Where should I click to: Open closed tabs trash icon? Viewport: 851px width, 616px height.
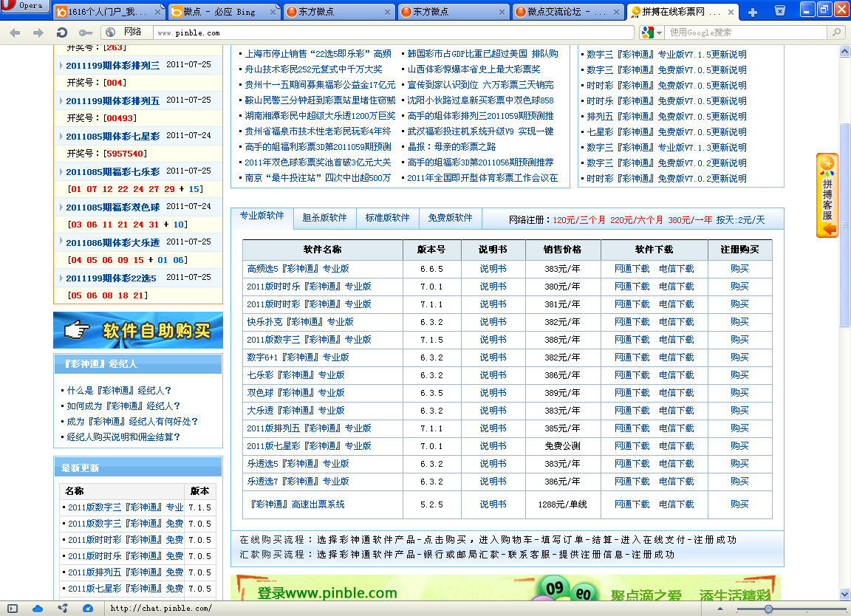tap(780, 10)
